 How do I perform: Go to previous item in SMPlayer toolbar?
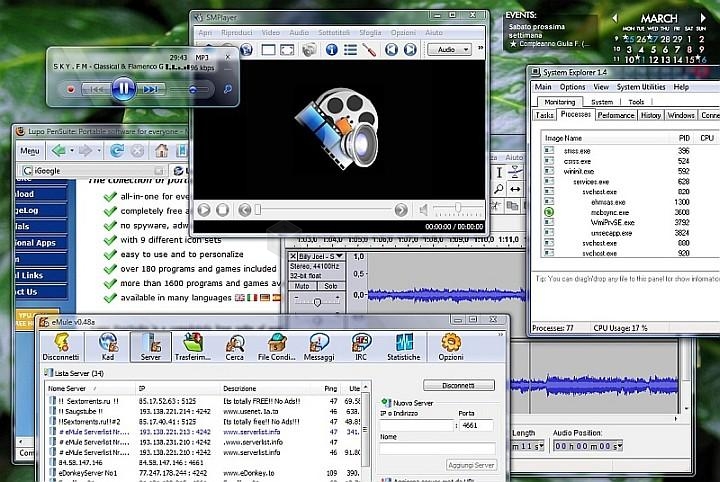click(391, 49)
